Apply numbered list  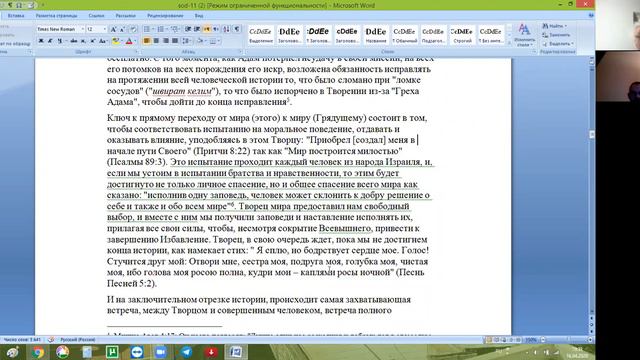161,29
